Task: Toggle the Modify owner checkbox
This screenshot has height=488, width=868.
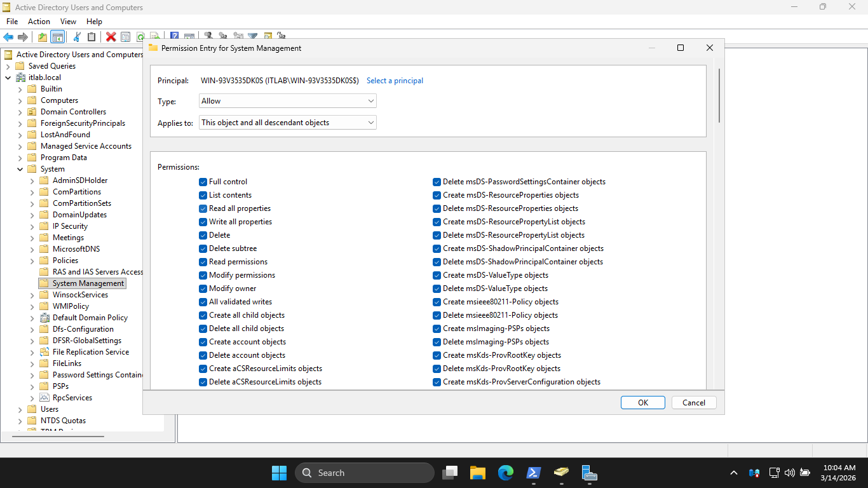Action: 203,288
